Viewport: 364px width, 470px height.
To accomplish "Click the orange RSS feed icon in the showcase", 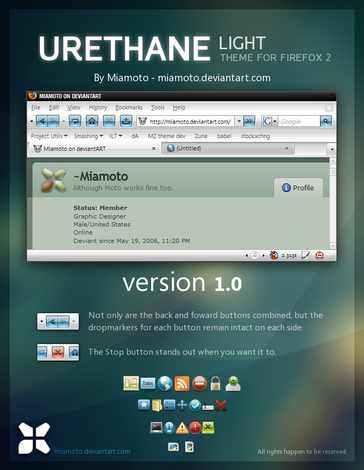I will click(182, 384).
